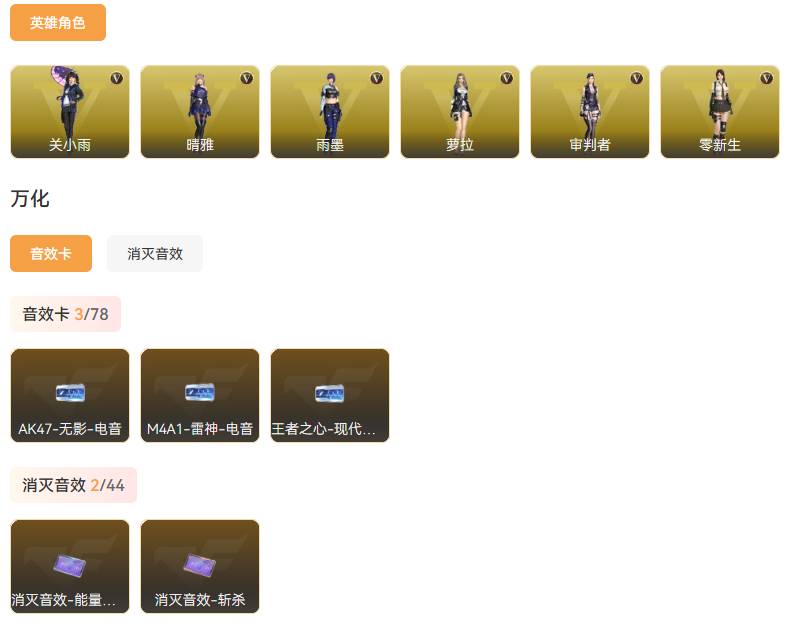The width and height of the screenshot is (808, 623).
Task: Open the 雨墨 character card
Action: pos(330,112)
